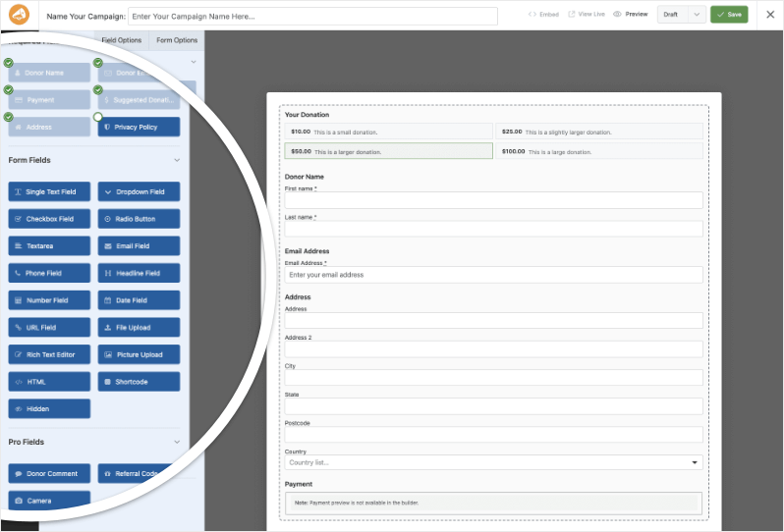This screenshot has height=532, width=784.
Task: Add a Phone Field
Action: click(49, 273)
